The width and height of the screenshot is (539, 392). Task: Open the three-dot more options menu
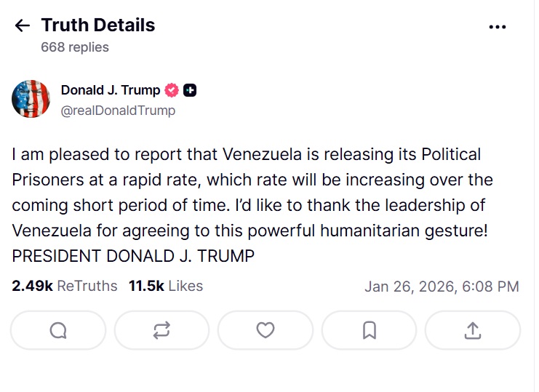(x=498, y=27)
